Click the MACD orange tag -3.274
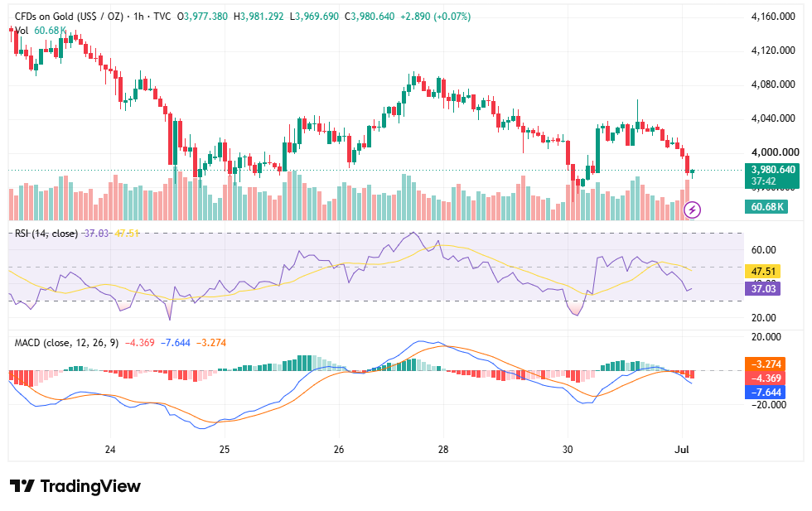 point(765,364)
